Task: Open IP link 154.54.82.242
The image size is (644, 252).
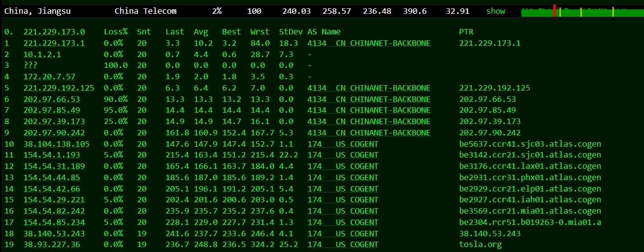Action: pos(54,211)
